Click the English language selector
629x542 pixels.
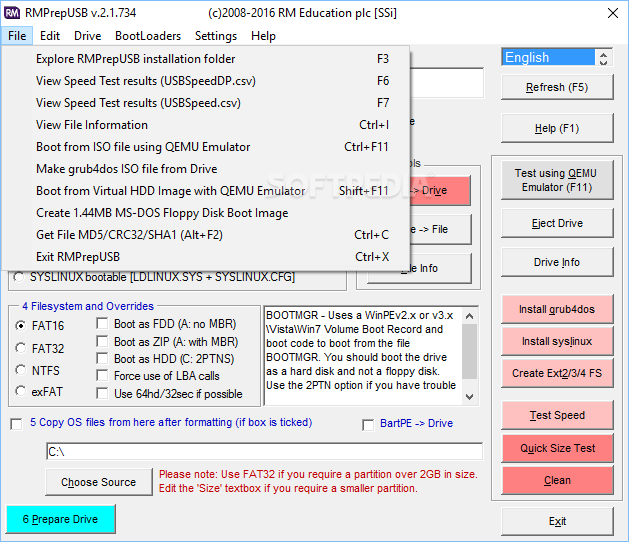[548, 57]
